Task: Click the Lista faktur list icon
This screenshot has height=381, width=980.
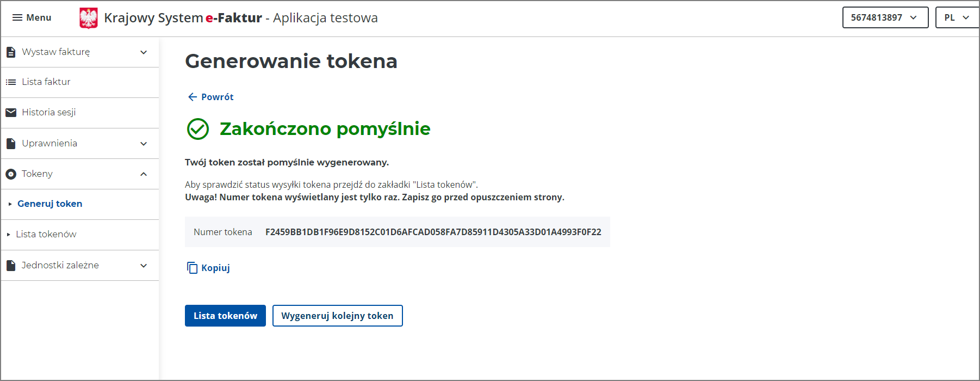Action: [11, 82]
